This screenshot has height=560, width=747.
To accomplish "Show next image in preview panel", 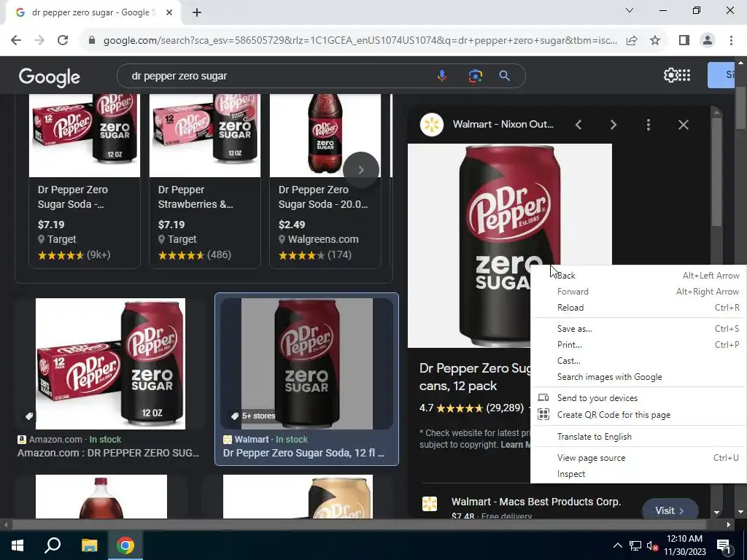I will pyautogui.click(x=613, y=125).
